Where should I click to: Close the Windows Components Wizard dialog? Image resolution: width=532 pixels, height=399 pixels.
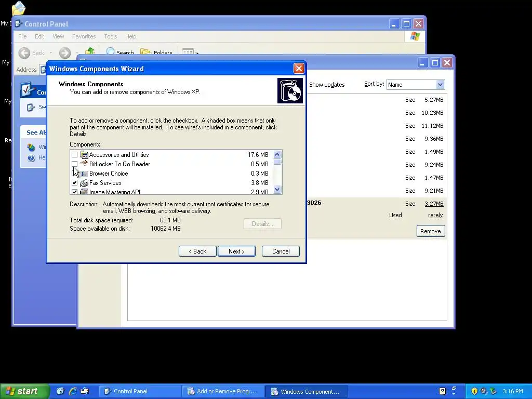(299, 69)
